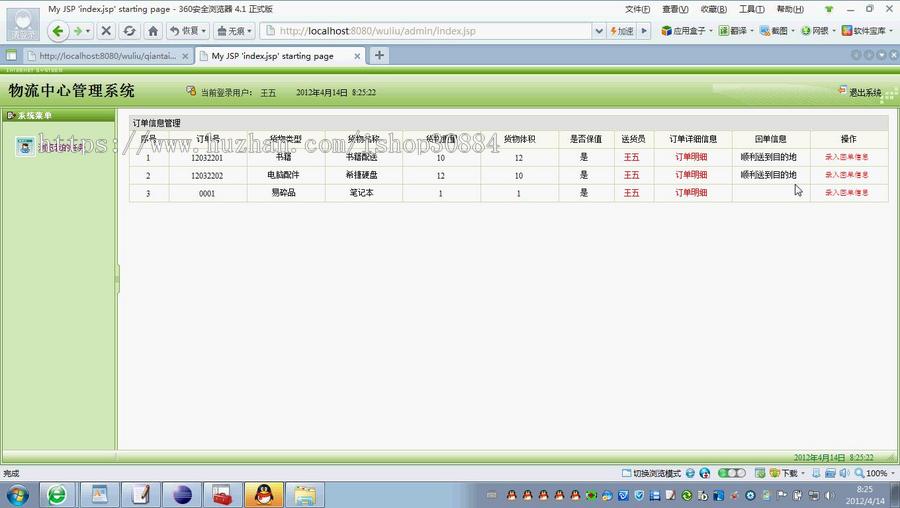Click 订单明细 for order 12032201
The image size is (900, 508).
point(691,157)
